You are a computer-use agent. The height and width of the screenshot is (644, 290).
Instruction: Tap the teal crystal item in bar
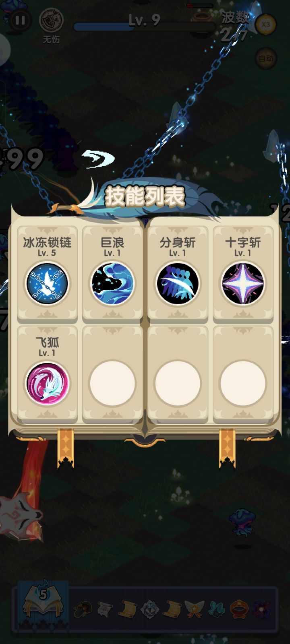(217, 610)
